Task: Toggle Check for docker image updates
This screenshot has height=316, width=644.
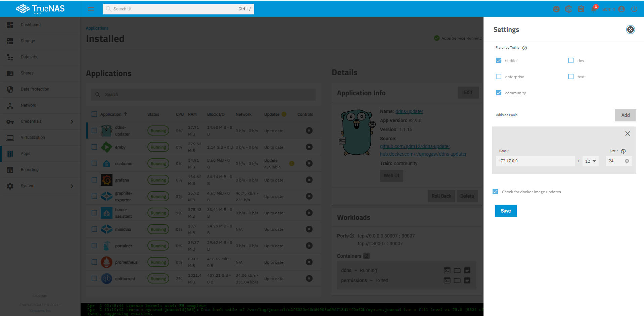Action: tap(495, 192)
